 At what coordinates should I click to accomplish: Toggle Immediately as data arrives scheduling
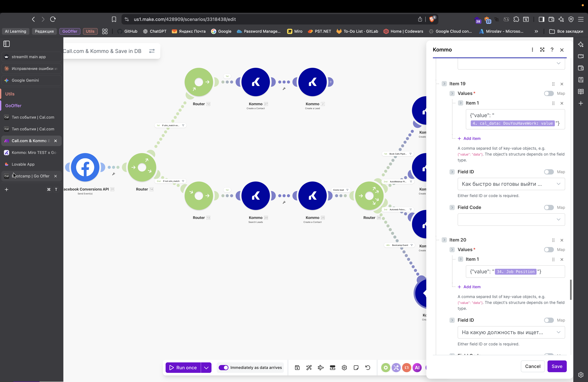pos(224,368)
